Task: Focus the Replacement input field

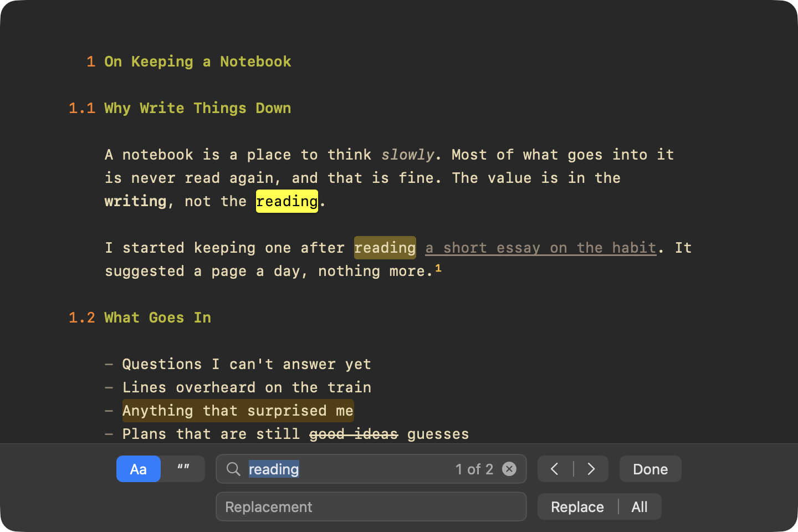Action: (371, 507)
